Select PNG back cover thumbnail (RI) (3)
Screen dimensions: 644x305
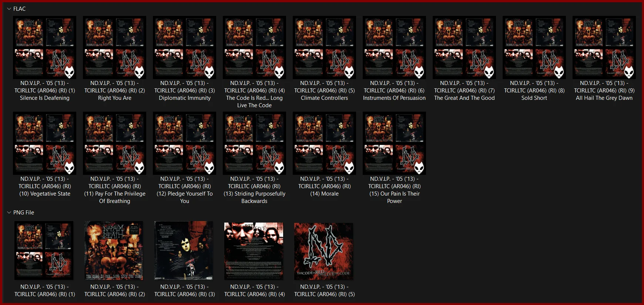184,250
